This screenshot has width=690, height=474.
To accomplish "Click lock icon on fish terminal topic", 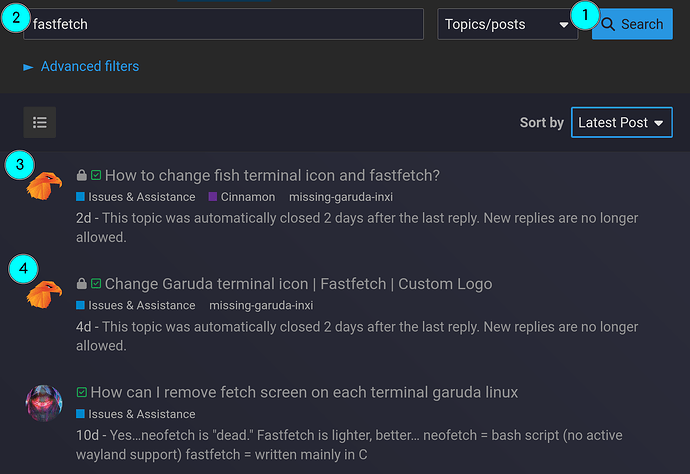I will click(x=81, y=175).
